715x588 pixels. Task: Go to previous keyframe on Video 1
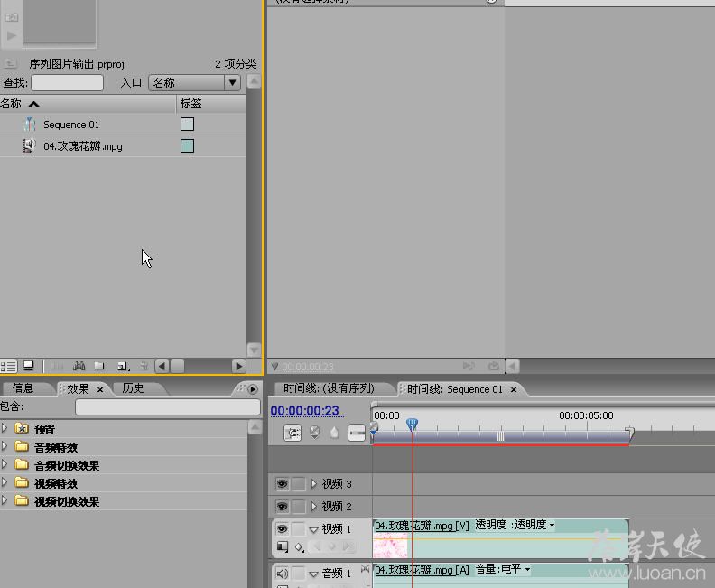[x=318, y=546]
